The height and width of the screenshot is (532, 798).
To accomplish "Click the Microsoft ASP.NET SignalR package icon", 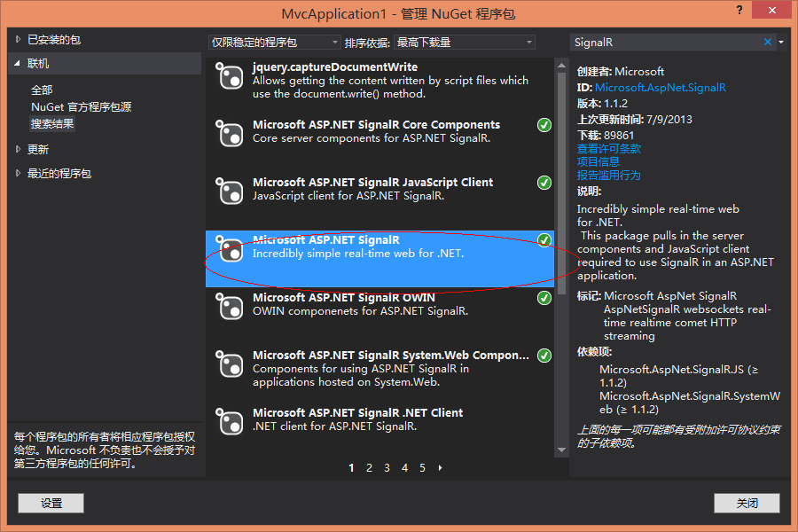I will pyautogui.click(x=230, y=249).
